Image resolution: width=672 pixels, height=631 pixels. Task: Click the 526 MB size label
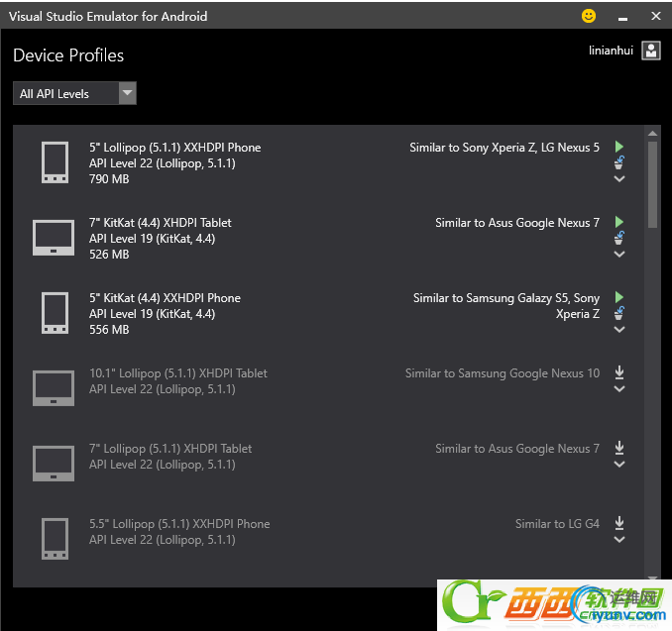(109, 255)
